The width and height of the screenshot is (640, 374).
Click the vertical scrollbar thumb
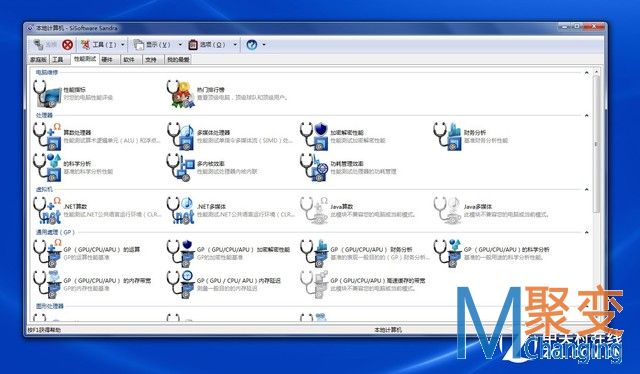pos(596,145)
